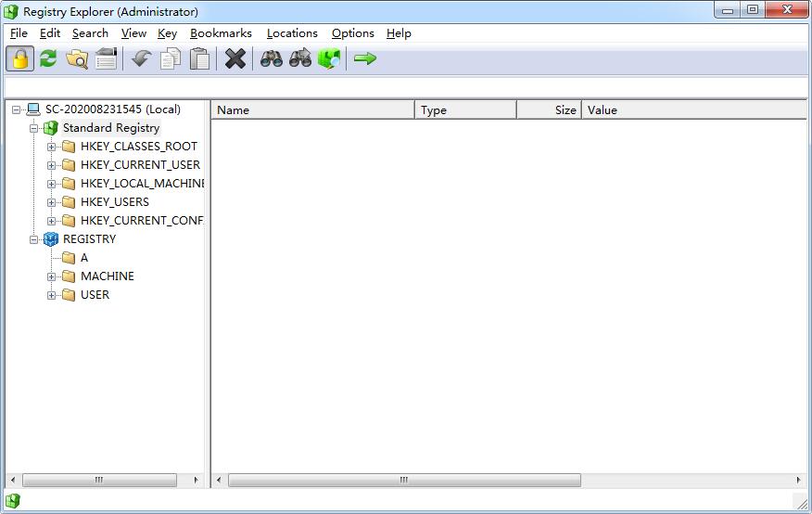Expand HKEY_CURRENT_USER key
The height and width of the screenshot is (514, 812).
[x=51, y=165]
